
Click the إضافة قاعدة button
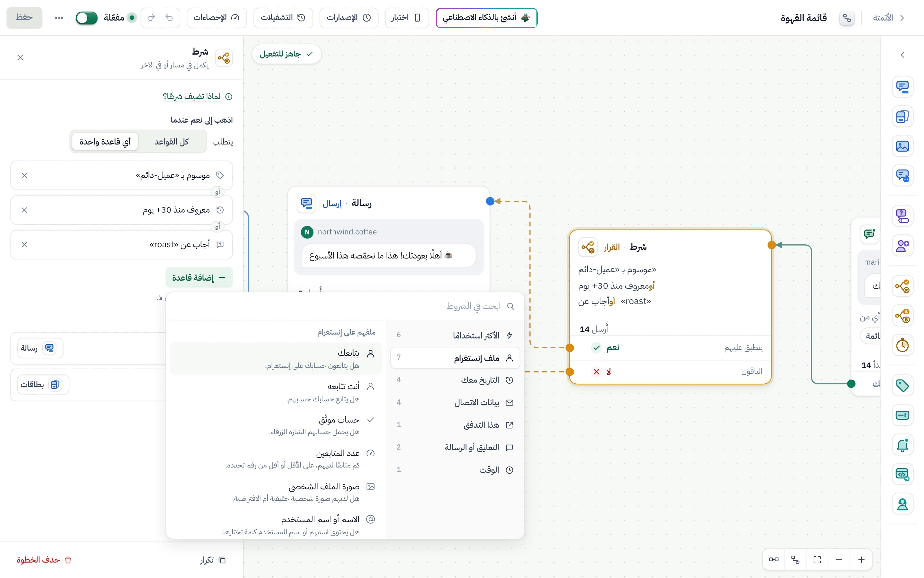point(199,277)
